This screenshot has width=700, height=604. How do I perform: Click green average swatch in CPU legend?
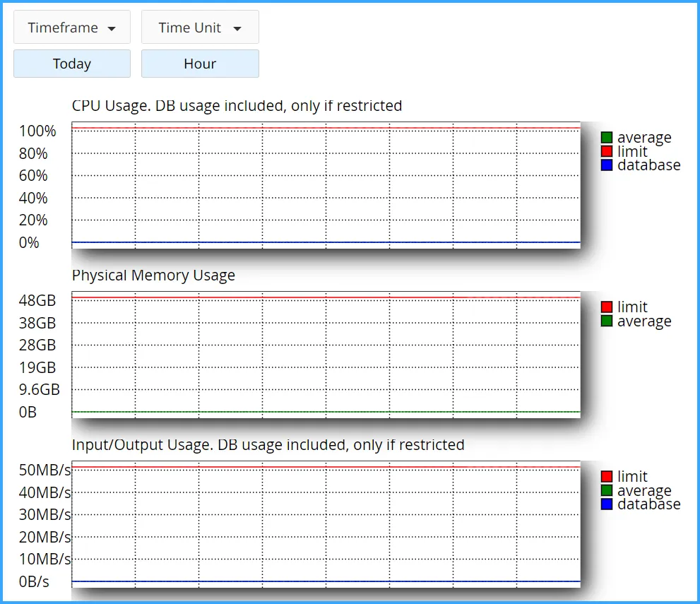pyautogui.click(x=606, y=138)
